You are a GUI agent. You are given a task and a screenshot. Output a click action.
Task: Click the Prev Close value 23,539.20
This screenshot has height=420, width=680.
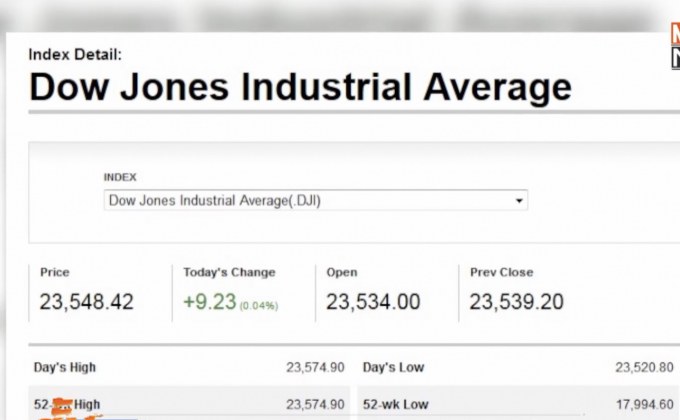(x=517, y=301)
